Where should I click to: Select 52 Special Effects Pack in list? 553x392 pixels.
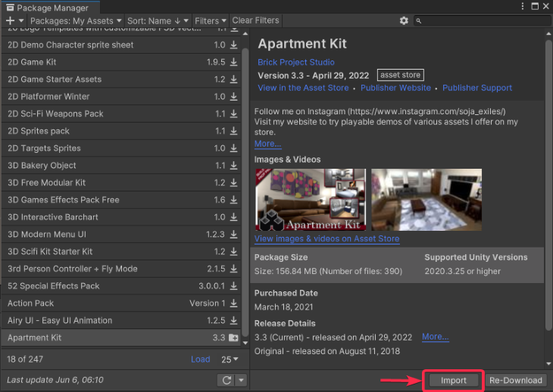coord(121,286)
